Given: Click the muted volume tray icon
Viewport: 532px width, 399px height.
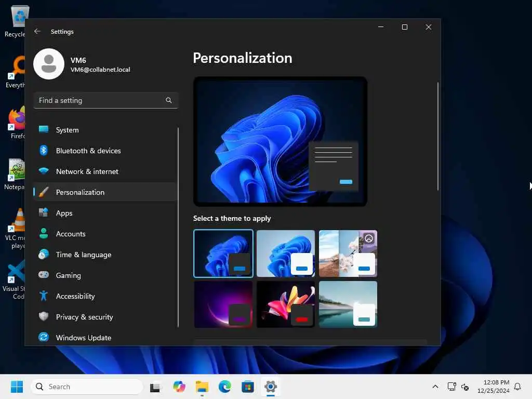Looking at the screenshot, I should (x=465, y=387).
